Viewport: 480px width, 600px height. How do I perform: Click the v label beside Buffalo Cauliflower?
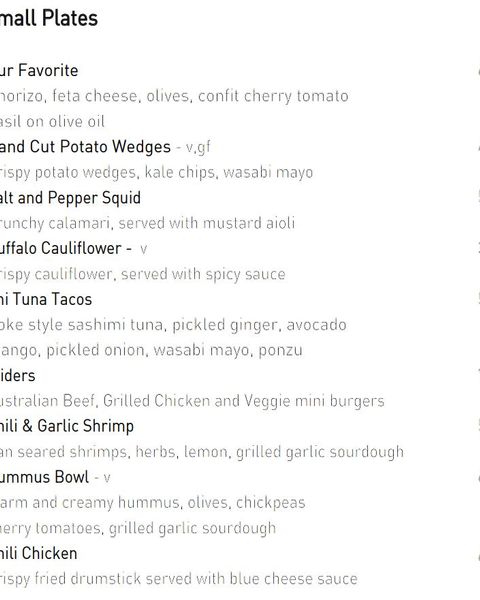[144, 249]
